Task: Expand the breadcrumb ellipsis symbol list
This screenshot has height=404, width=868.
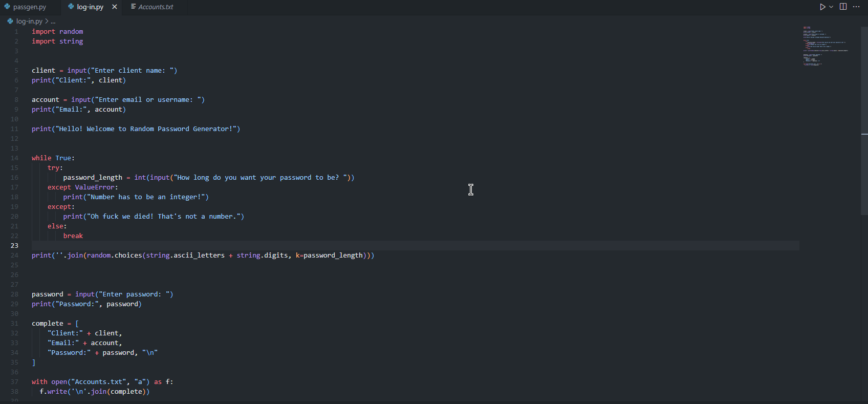Action: coord(53,22)
